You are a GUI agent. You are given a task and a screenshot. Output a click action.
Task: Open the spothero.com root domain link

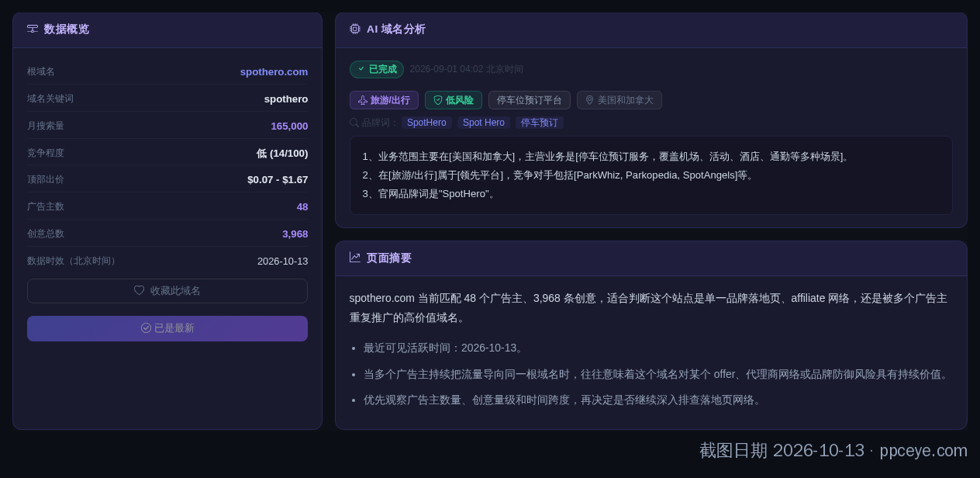[274, 71]
